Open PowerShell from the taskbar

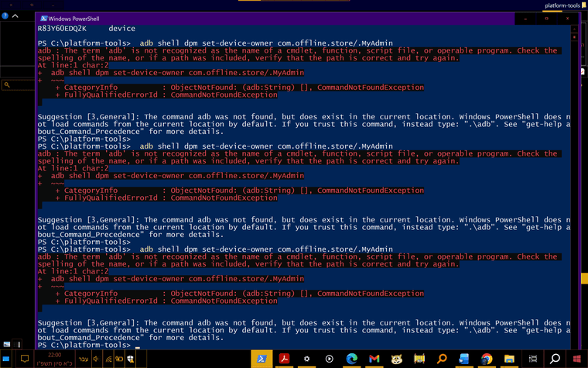[262, 359]
